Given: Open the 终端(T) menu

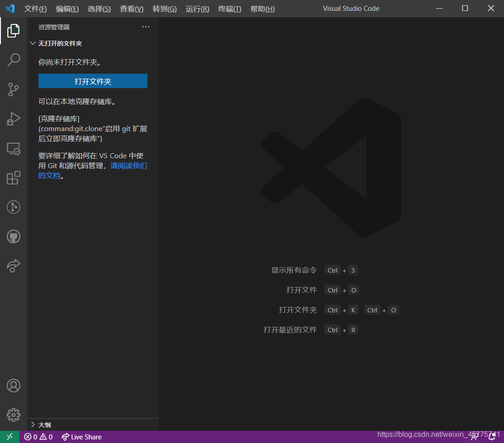Looking at the screenshot, I should [x=230, y=9].
